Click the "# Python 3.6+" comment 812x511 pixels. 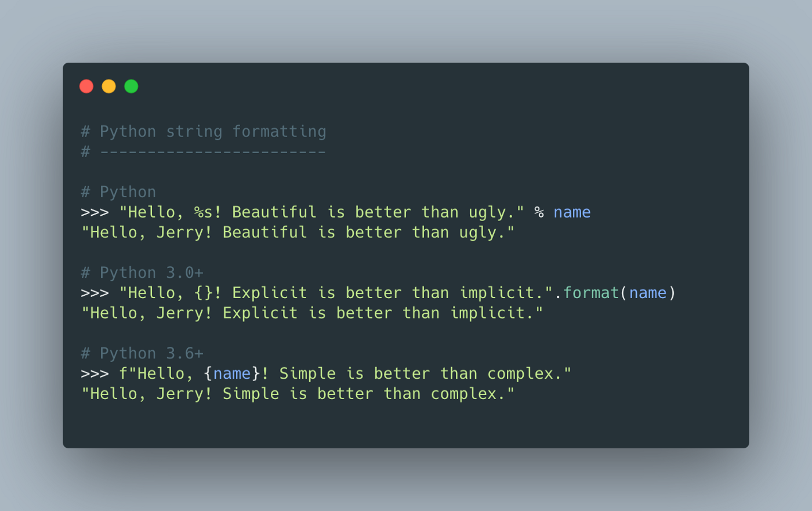142,353
